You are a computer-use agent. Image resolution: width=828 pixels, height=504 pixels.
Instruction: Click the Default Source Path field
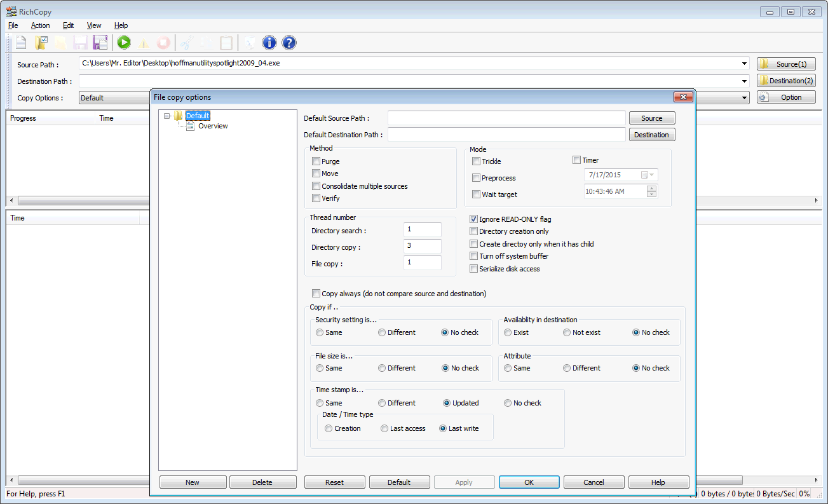coord(506,118)
